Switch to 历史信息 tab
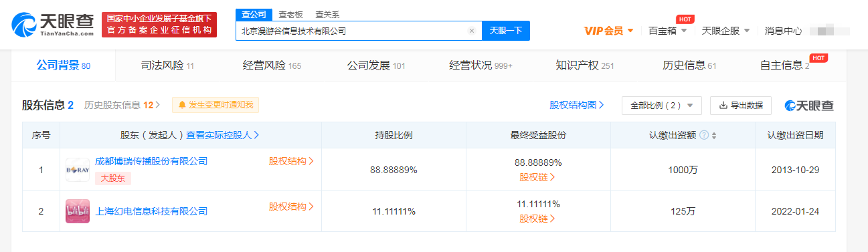The width and height of the screenshot is (868, 252). [689, 66]
